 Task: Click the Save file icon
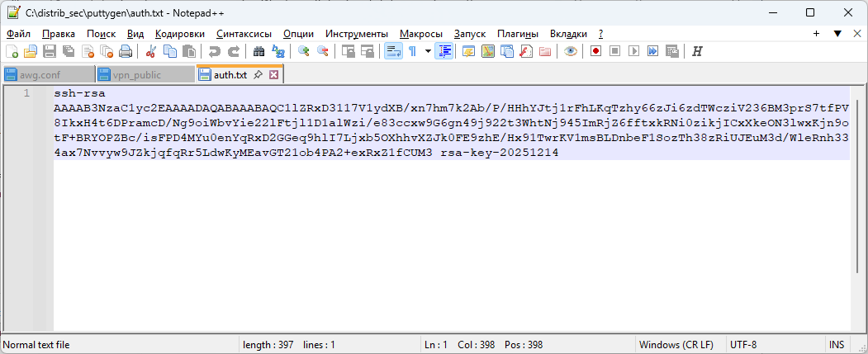pyautogui.click(x=49, y=51)
